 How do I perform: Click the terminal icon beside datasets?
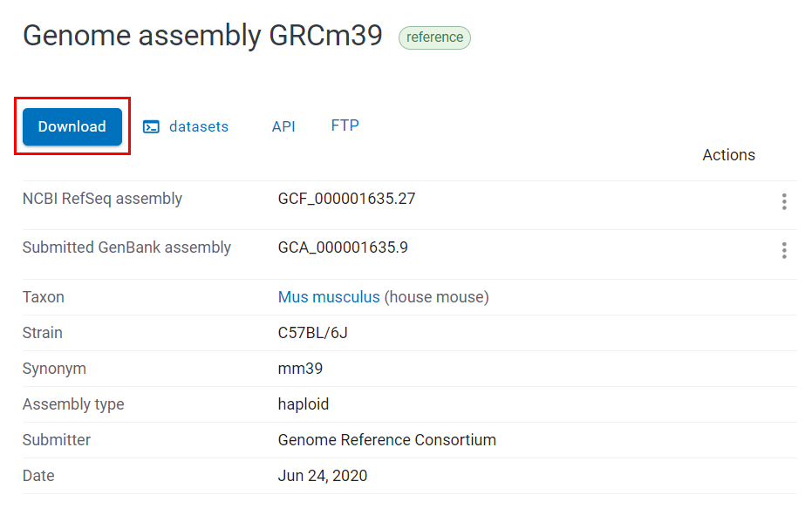click(x=151, y=126)
